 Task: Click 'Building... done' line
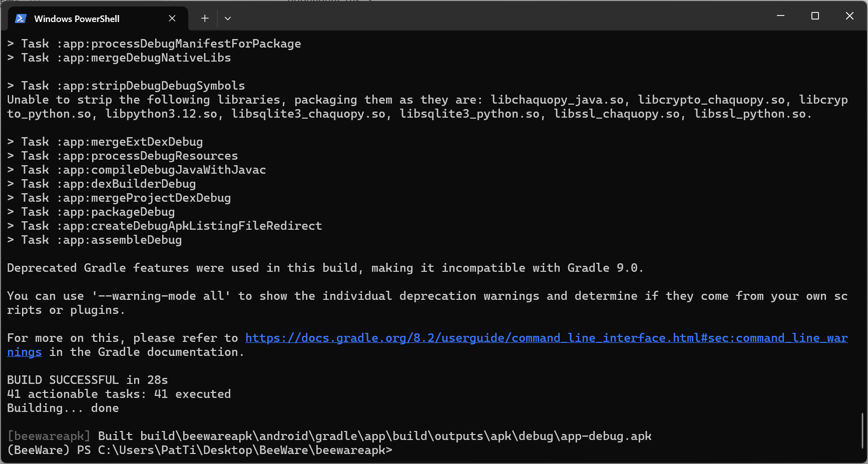click(63, 408)
